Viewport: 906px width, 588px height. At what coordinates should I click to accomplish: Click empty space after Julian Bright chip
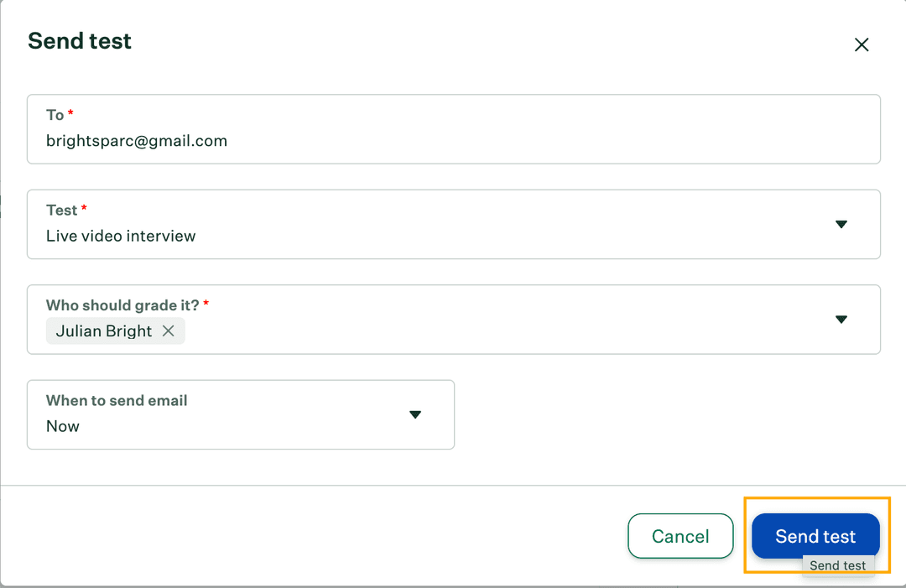coord(503,331)
